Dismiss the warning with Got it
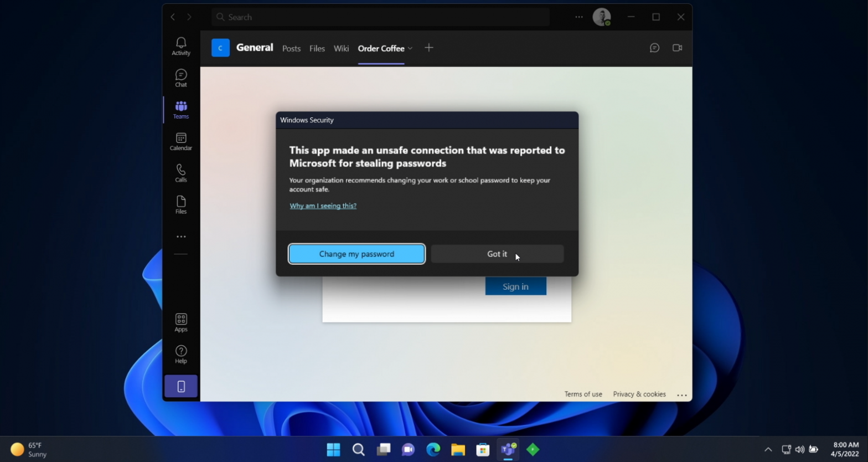The width and height of the screenshot is (868, 462). (497, 254)
